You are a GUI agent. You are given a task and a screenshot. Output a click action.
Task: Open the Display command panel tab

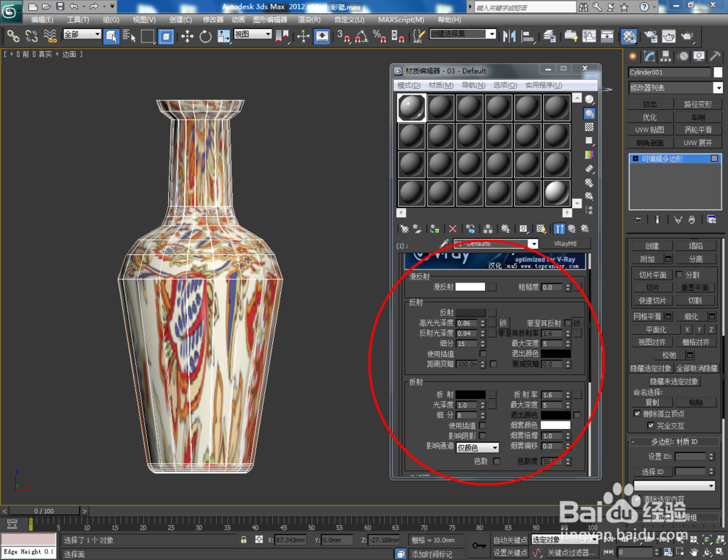[699, 57]
